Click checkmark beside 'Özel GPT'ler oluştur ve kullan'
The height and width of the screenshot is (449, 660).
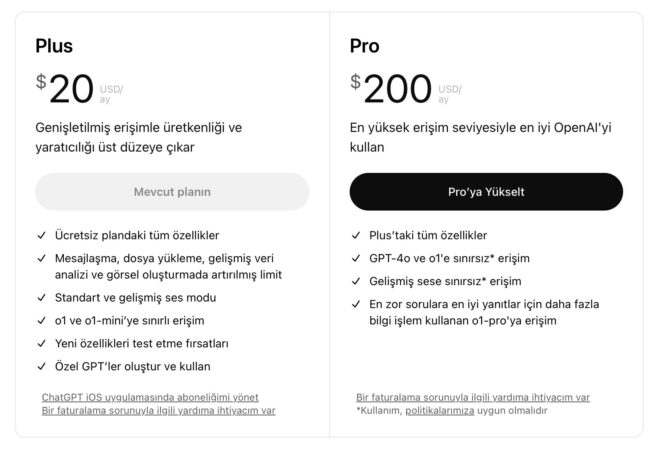(41, 366)
